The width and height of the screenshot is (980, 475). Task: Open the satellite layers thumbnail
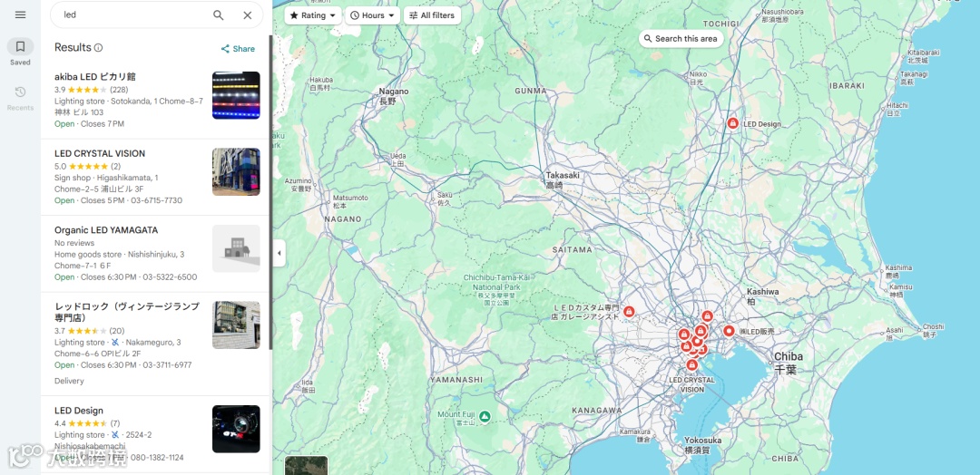point(307,466)
